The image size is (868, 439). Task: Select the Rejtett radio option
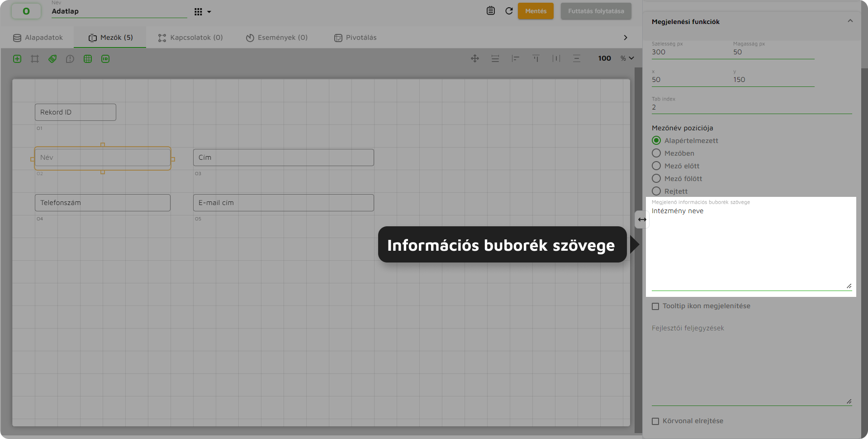point(656,191)
